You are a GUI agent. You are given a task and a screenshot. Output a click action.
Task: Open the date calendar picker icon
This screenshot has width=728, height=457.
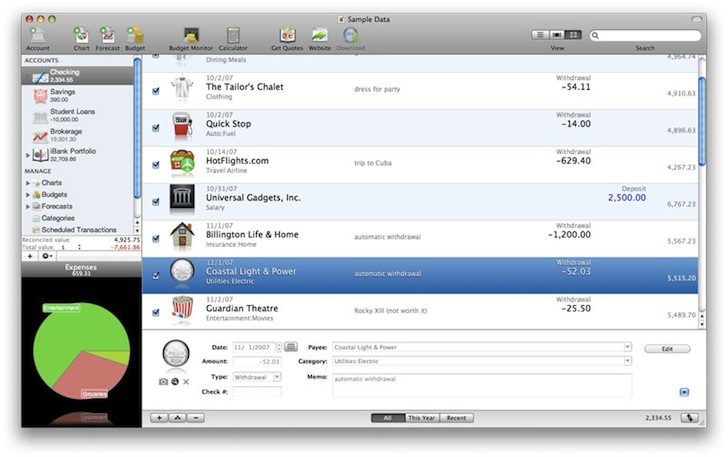click(291, 346)
